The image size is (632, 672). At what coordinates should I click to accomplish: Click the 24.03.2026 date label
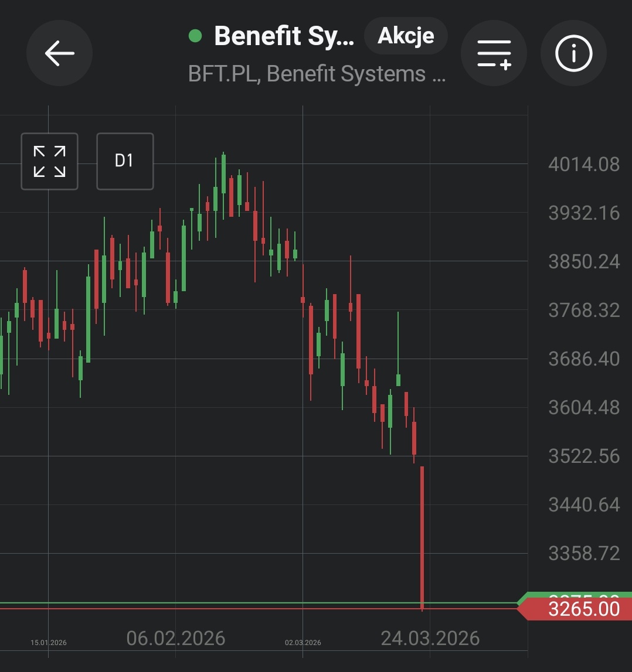click(430, 638)
